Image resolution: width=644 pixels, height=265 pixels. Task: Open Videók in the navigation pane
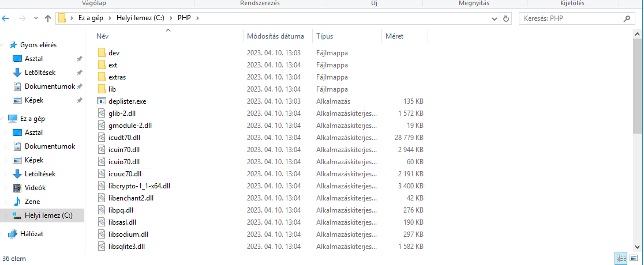pos(35,188)
